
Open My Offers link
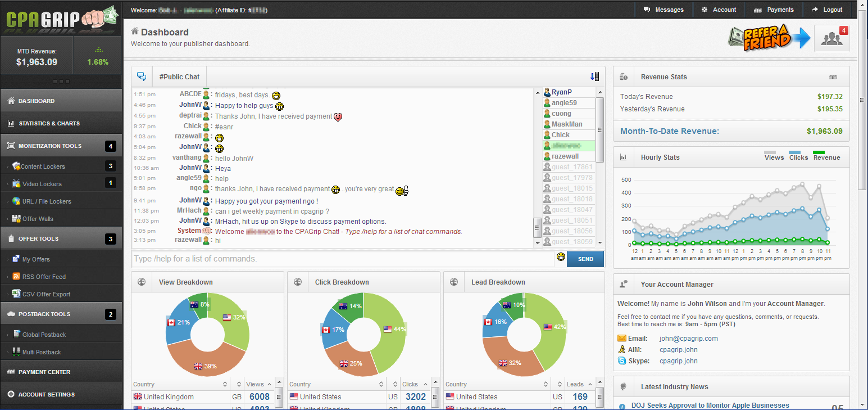click(x=36, y=259)
